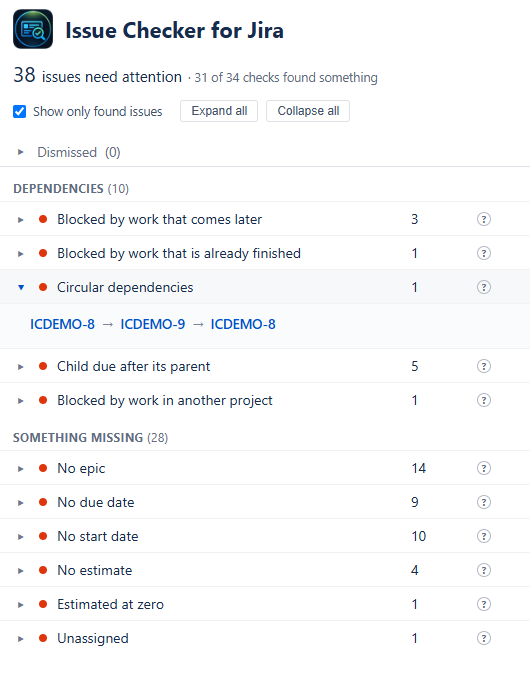Click the Expand all button
Viewport: 530px width, 676px height.
pyautogui.click(x=219, y=111)
